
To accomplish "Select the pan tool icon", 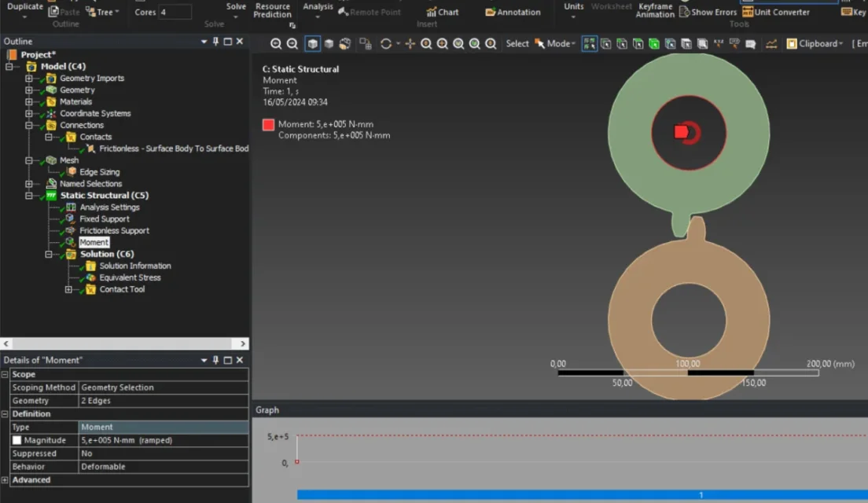I will 410,44.
